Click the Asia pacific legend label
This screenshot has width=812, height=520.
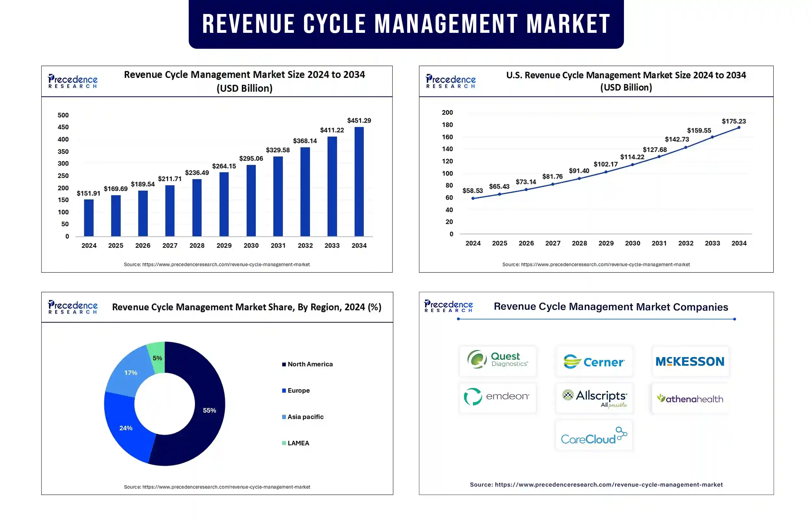(305, 417)
